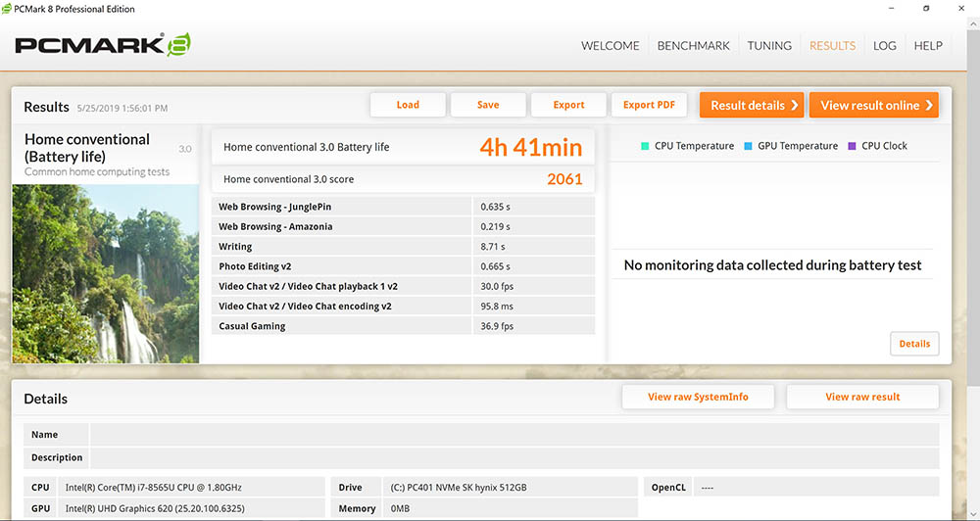Click the GPU Temperature blue legend square
Image resolution: width=980 pixels, height=521 pixels.
click(748, 146)
